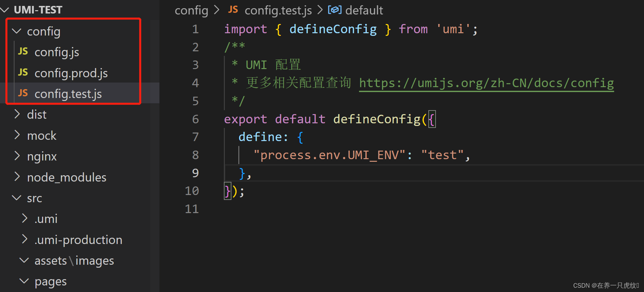Select the .umi folder label
Image resolution: width=644 pixels, height=292 pixels.
46,219
